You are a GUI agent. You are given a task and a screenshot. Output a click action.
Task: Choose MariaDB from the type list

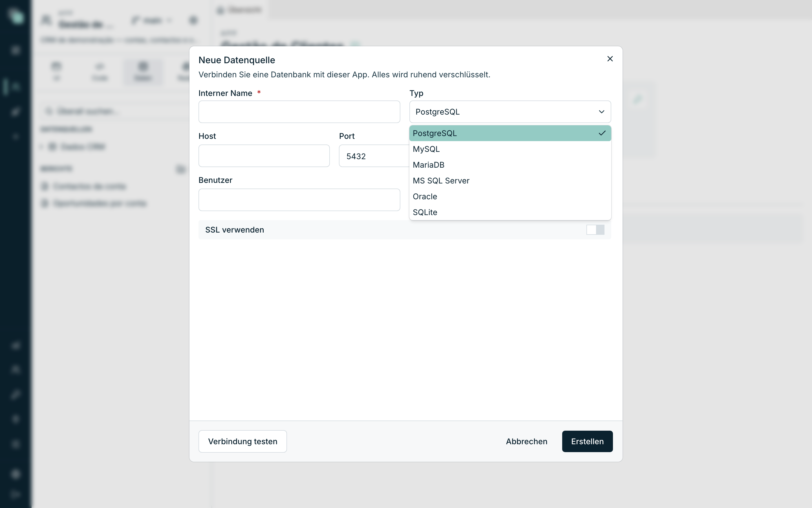[x=510, y=165]
